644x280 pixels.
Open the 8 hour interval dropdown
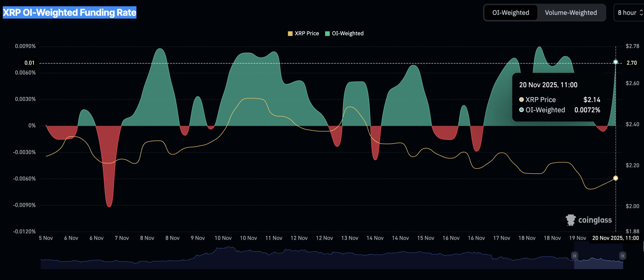pos(627,13)
